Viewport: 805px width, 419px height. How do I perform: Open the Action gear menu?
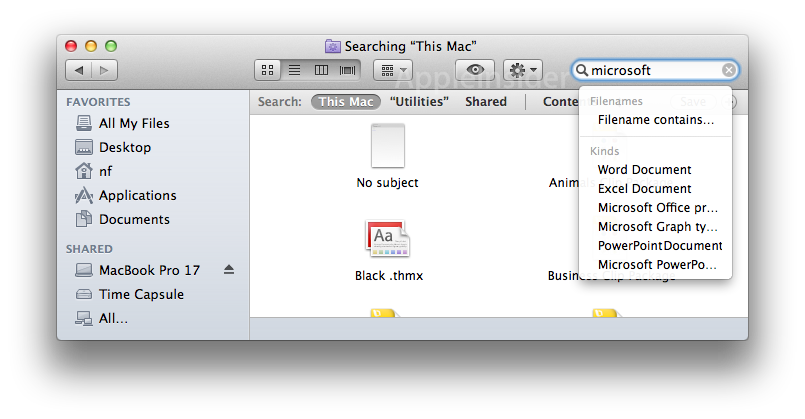[x=523, y=70]
